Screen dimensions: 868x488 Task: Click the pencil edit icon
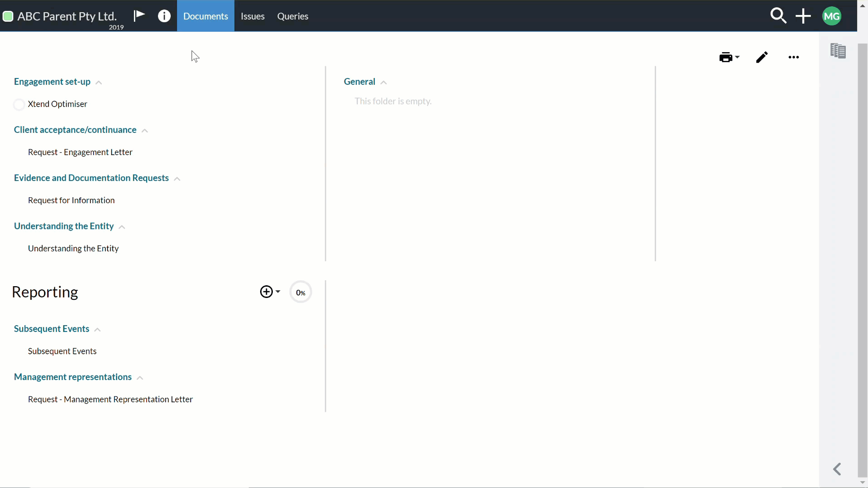click(x=762, y=57)
